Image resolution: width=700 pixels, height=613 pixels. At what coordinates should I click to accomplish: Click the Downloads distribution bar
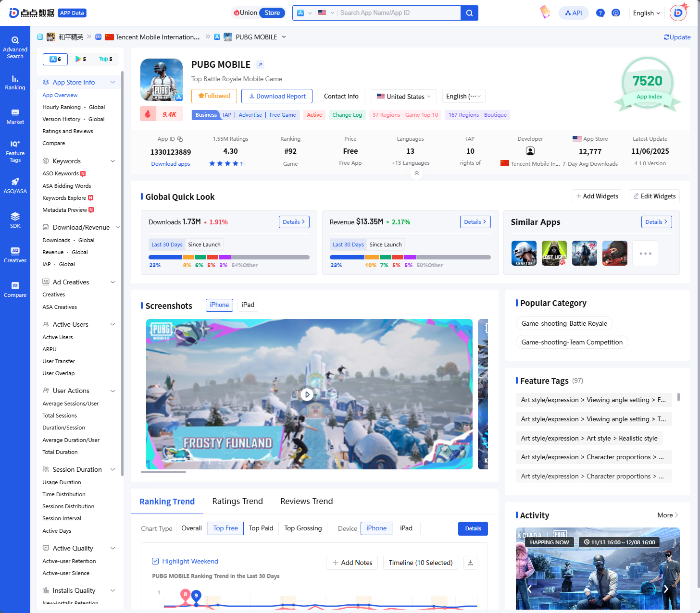tap(229, 257)
